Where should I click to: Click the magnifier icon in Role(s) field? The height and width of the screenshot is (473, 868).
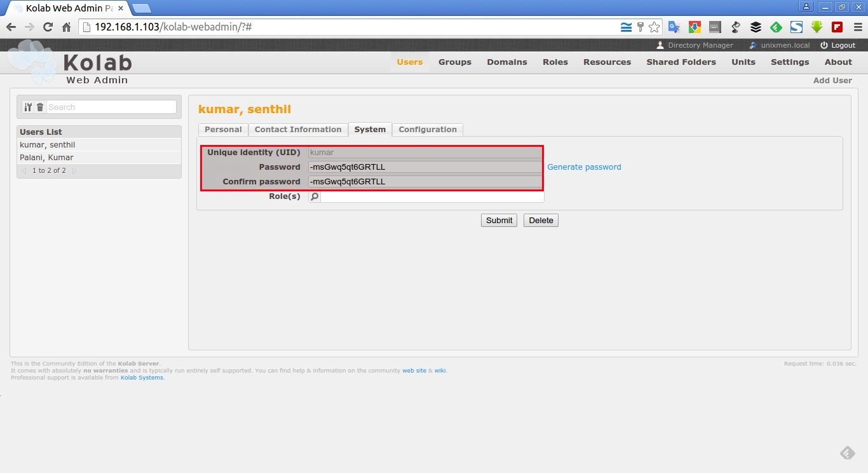click(x=314, y=197)
